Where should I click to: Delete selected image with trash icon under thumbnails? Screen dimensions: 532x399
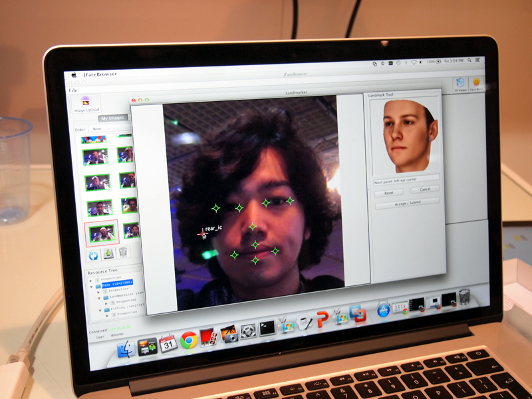[123, 253]
